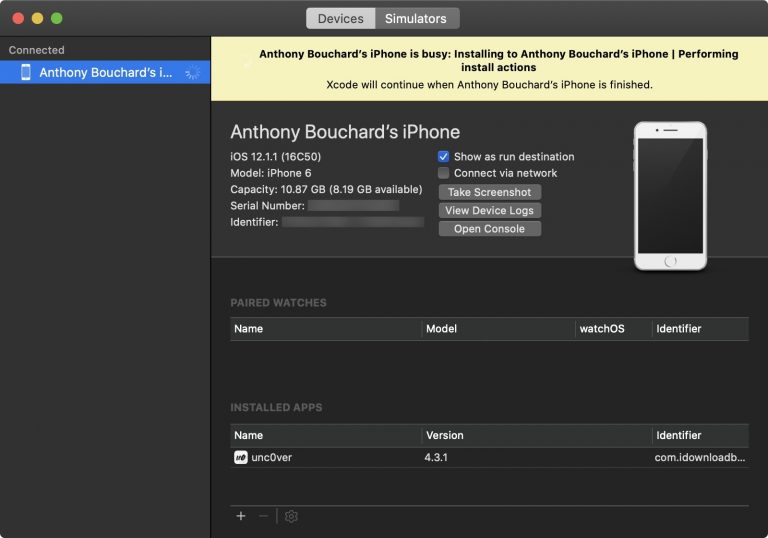Click View Device Logs button

[490, 210]
